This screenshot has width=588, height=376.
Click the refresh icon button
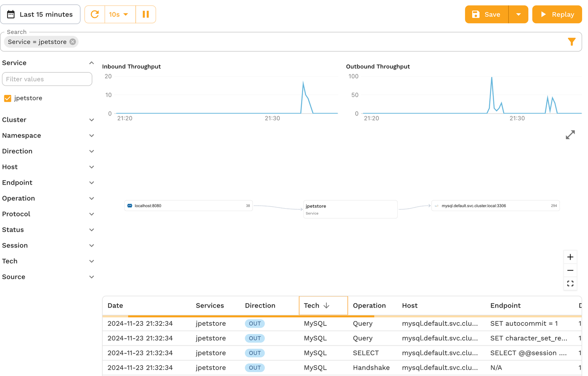(x=95, y=15)
